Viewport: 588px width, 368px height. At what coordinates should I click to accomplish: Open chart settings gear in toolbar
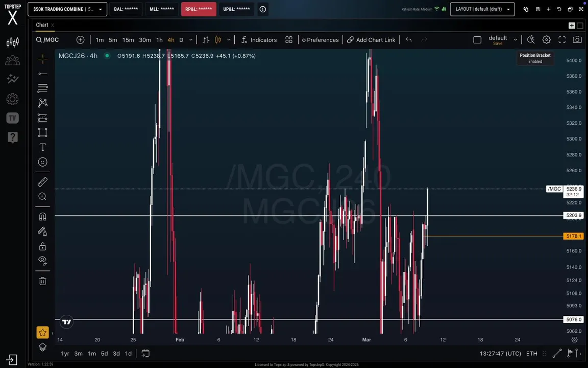click(x=546, y=40)
